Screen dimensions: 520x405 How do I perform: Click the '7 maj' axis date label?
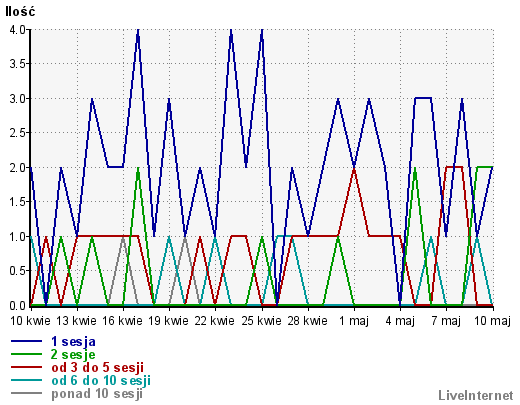coord(446,321)
